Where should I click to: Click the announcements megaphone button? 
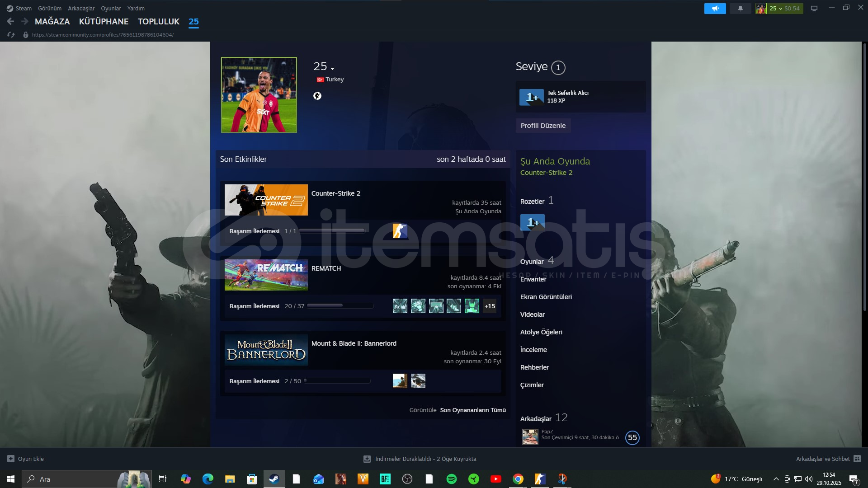[715, 9]
